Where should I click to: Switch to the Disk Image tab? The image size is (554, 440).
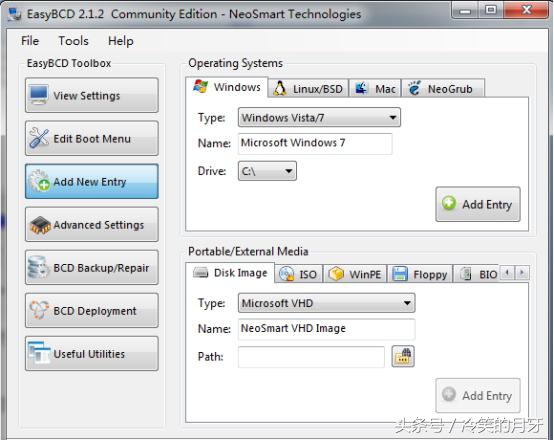(230, 273)
